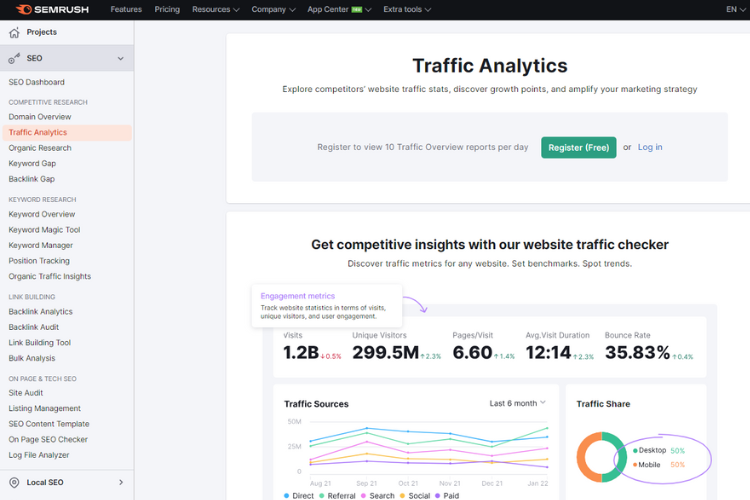Click the Semrush logo
750x500 pixels.
(52, 10)
